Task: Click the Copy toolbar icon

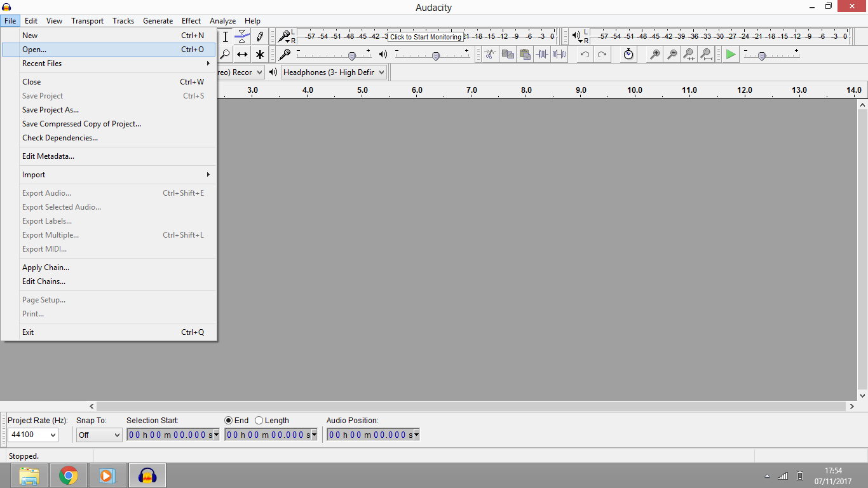Action: [x=507, y=55]
